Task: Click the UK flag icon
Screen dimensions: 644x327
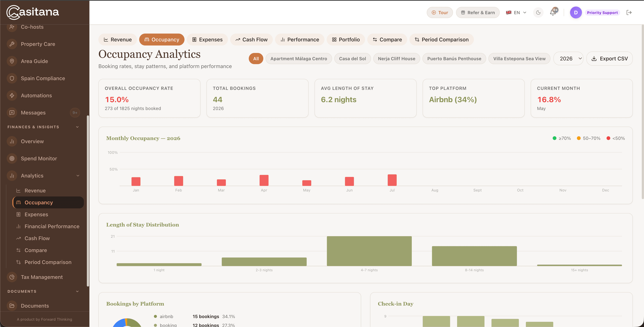Action: click(509, 12)
